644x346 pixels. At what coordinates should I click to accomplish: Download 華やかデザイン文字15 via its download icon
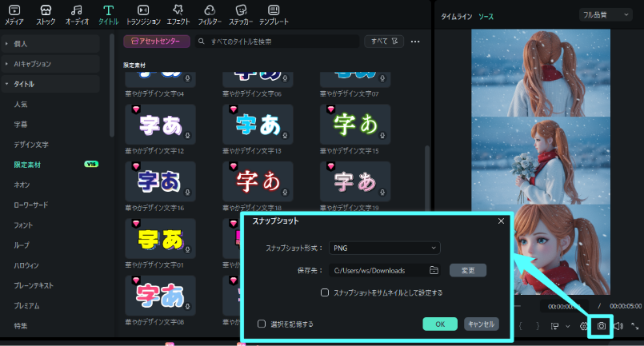(382, 136)
